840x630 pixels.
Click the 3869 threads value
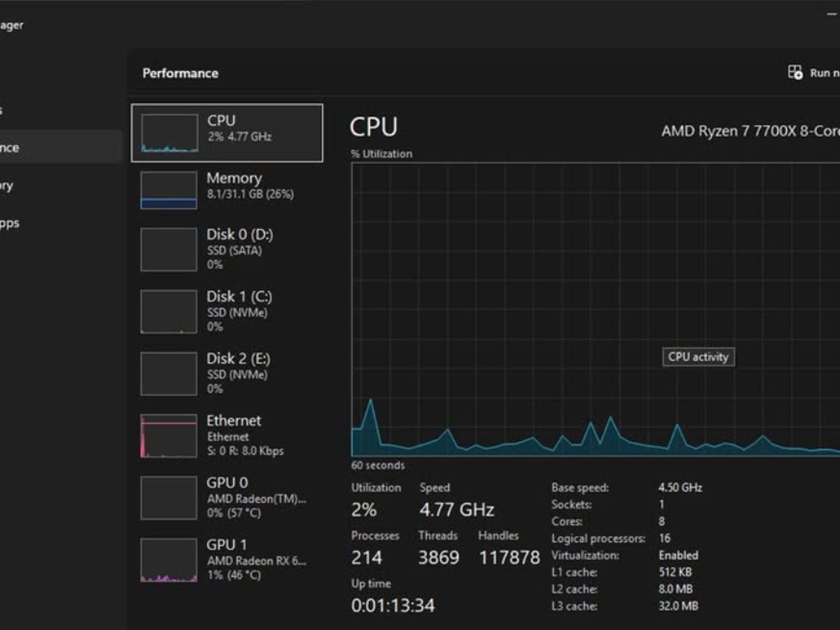click(438, 557)
